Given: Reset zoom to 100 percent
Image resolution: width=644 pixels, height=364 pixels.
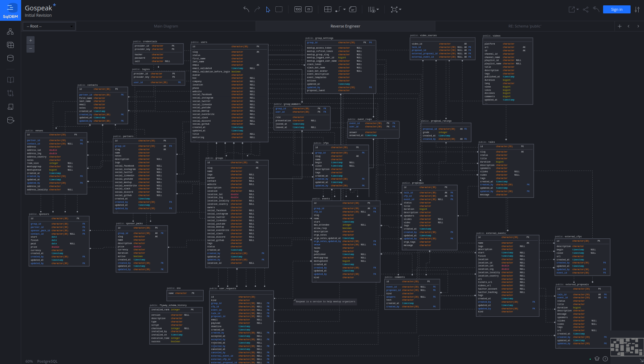Looking at the screenshot, I should (x=298, y=9).
